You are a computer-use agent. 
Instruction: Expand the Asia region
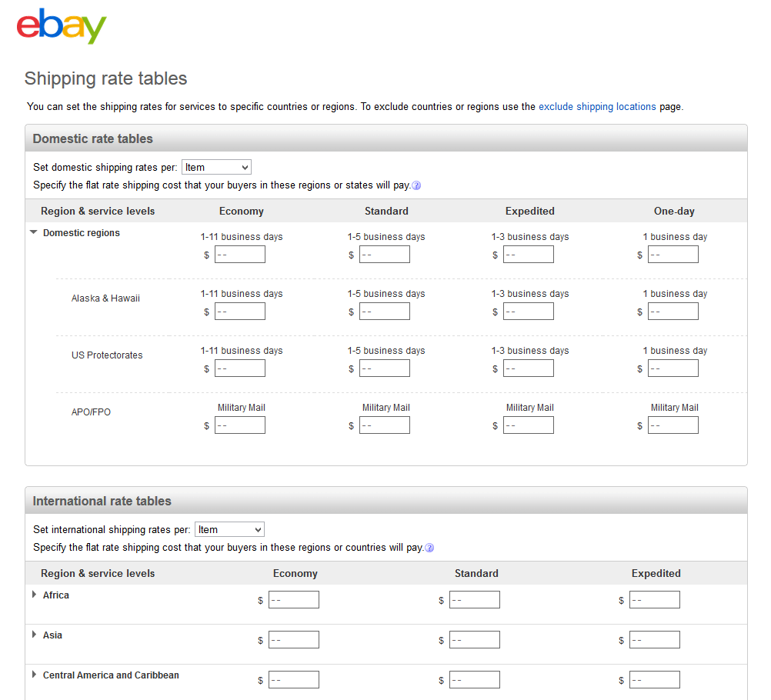[35, 635]
